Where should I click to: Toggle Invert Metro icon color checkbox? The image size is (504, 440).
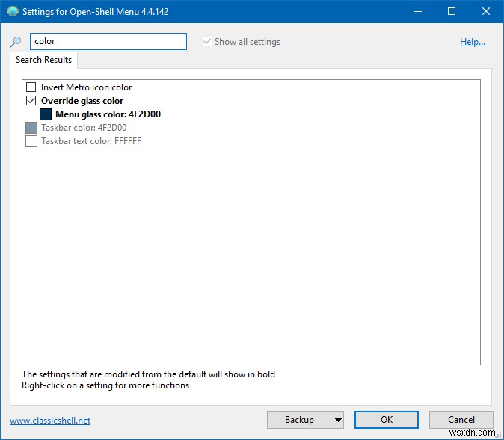point(31,87)
